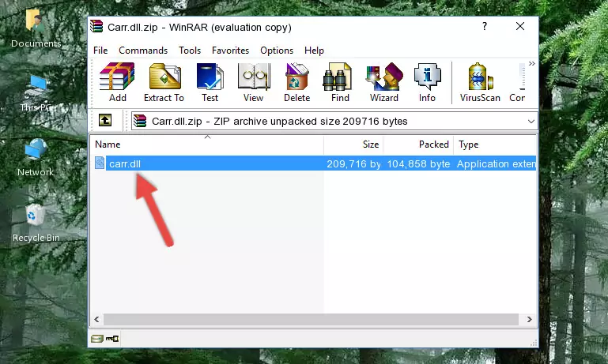Click the horizontal scrollbar track
This screenshot has width=608, height=364.
pyautogui.click(x=311, y=320)
